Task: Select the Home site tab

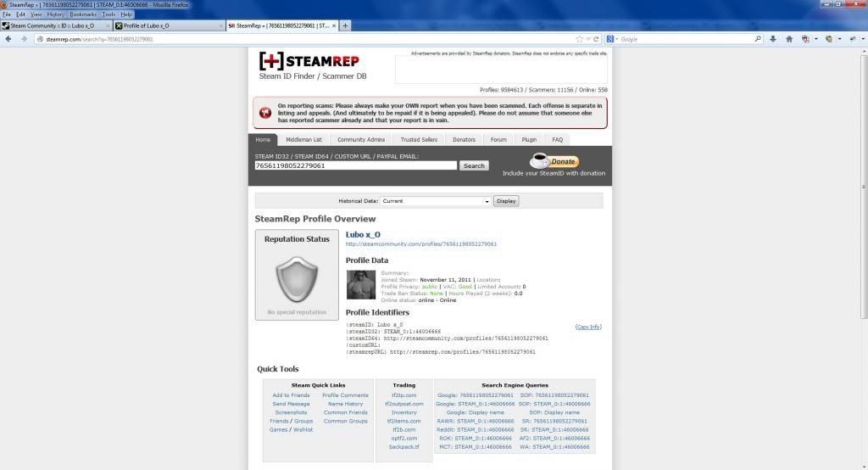Action: (x=263, y=140)
